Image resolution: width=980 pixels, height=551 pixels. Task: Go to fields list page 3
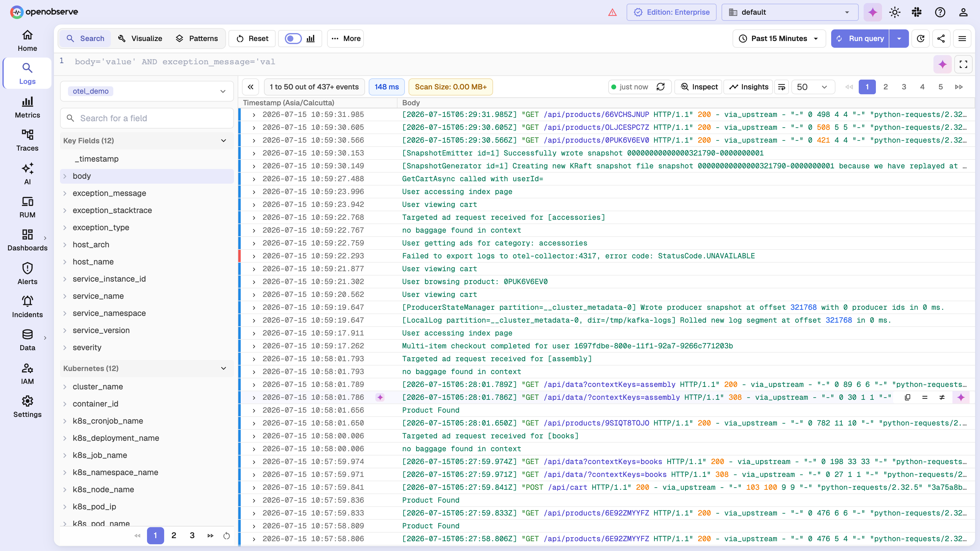[x=192, y=535]
